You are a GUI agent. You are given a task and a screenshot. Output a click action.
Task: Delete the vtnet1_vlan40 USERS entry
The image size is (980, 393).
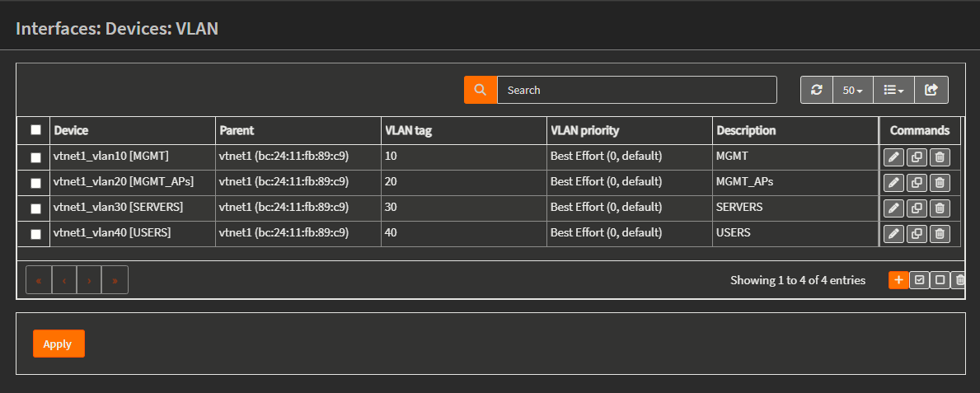pos(940,234)
